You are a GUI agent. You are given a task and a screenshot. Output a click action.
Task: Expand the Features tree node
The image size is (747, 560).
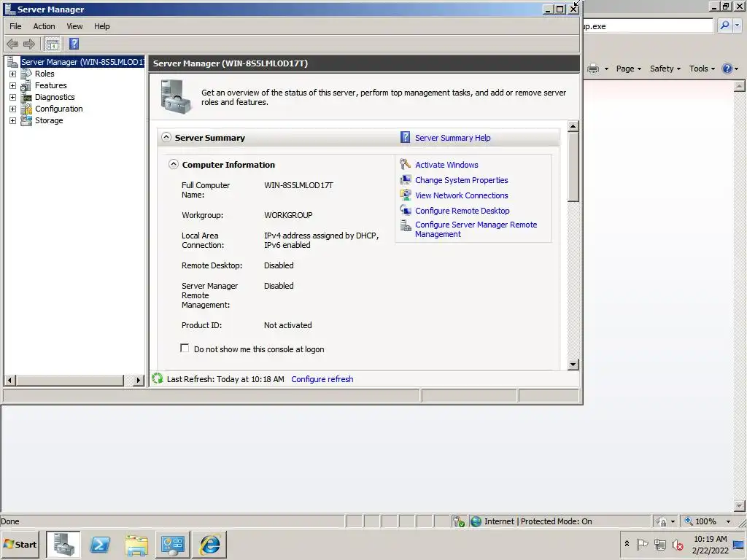13,86
